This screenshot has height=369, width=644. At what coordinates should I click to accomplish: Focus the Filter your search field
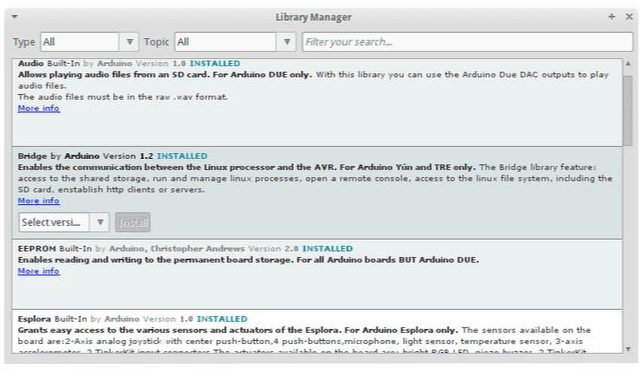coord(467,42)
